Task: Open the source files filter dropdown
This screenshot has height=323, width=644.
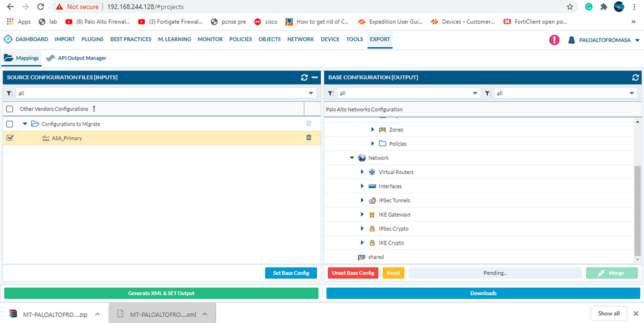Action: (311, 93)
